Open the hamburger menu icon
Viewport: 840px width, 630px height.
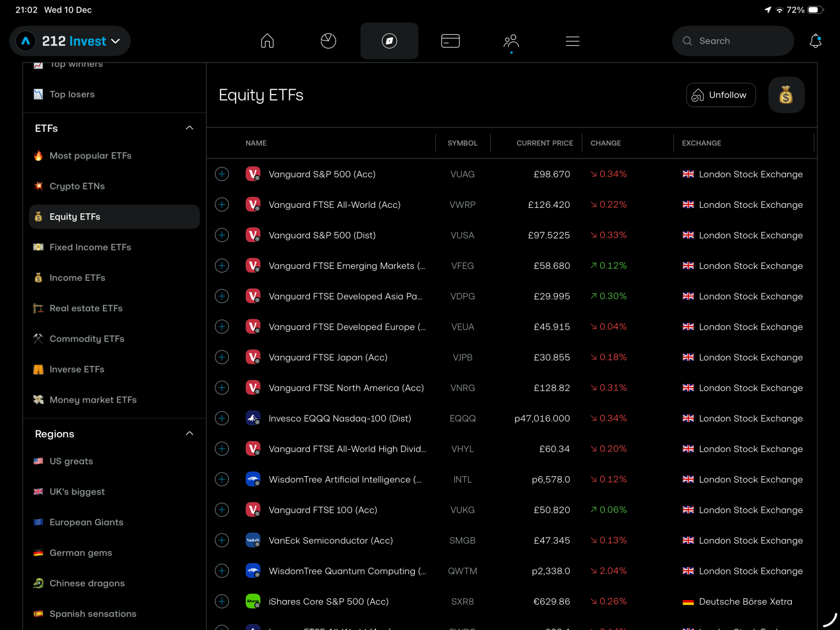(x=572, y=41)
